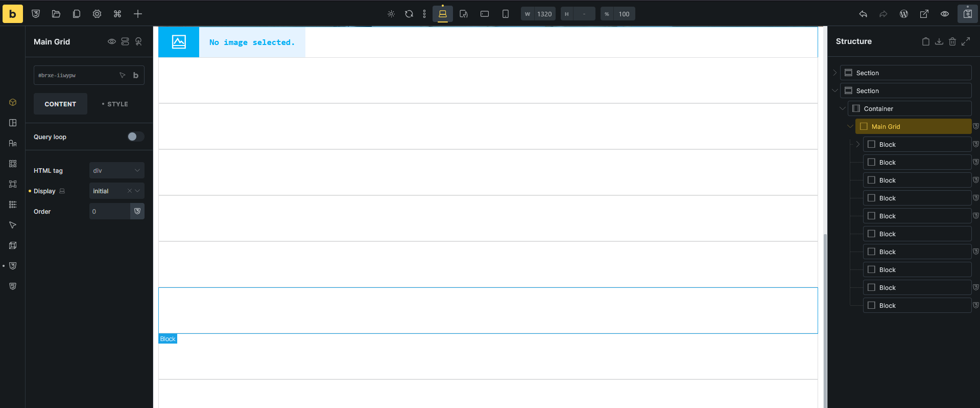
Task: Click stacked bars icon beside Main Grid title
Action: pyautogui.click(x=125, y=41)
